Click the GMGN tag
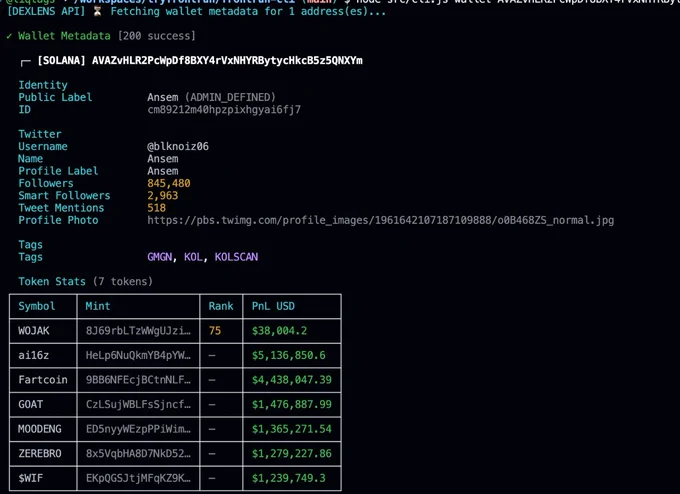Image resolution: width=680 pixels, height=494 pixels. tap(160, 257)
